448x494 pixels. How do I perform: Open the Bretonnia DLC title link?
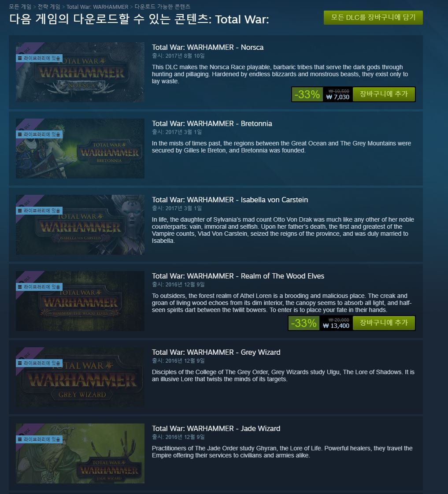point(212,123)
